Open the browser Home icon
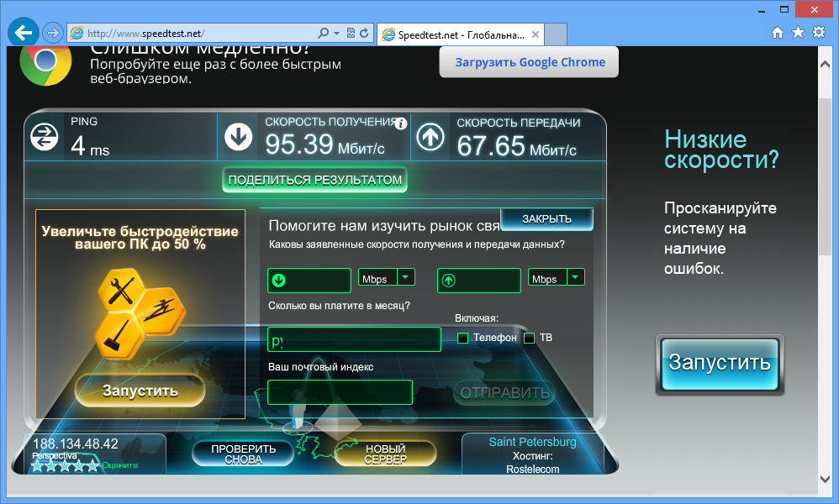The height and width of the screenshot is (504, 839). [778, 33]
